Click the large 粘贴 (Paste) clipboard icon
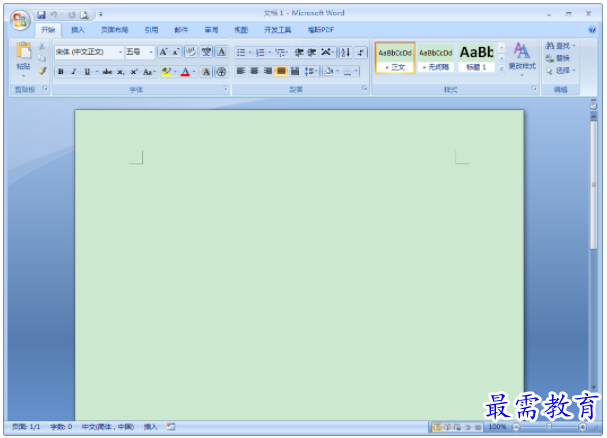The image size is (607, 438). 24,51
